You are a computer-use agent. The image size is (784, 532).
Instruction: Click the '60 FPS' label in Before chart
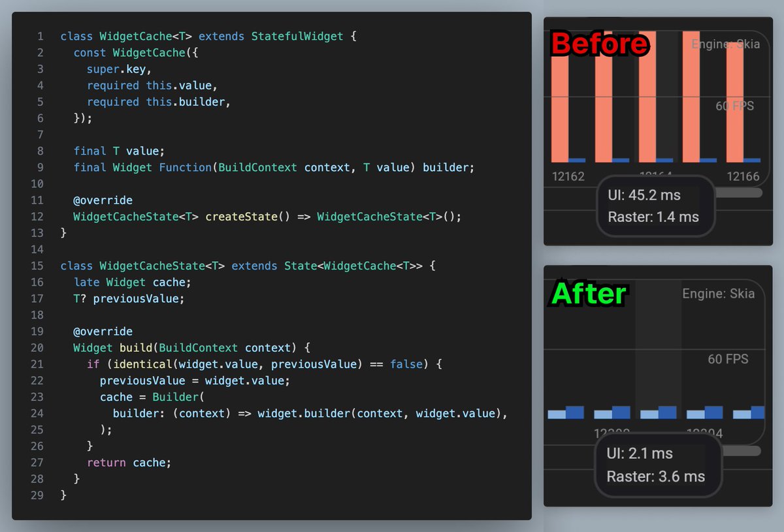point(734,105)
